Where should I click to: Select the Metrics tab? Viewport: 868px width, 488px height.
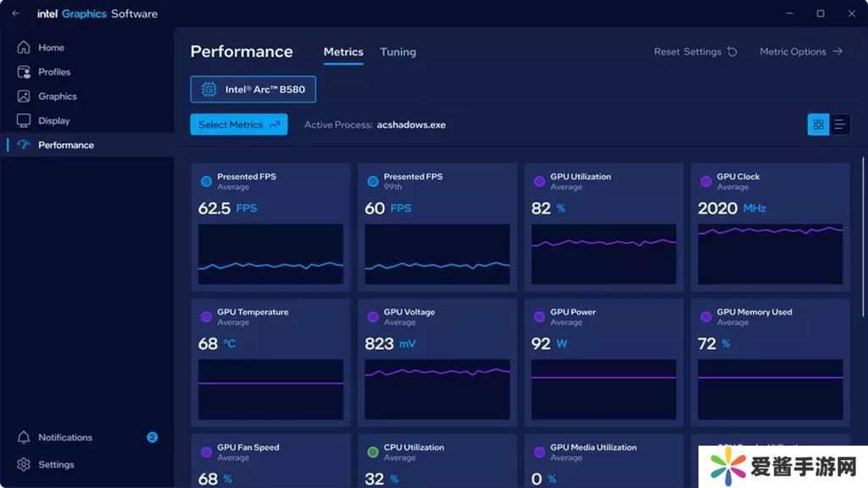[x=343, y=52]
